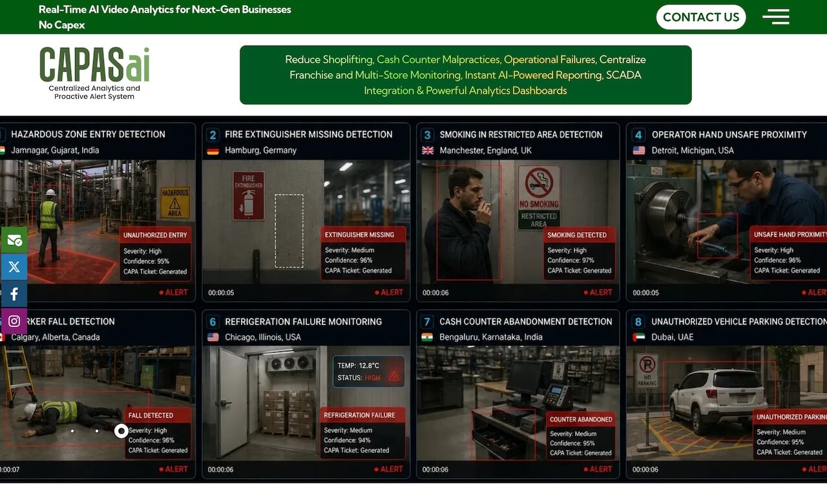Screen dimensions: 827x504
Task: Click the green feature summary banner
Action: [x=465, y=75]
